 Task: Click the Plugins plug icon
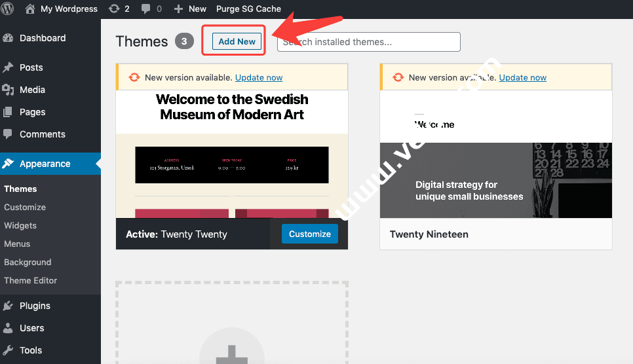tap(9, 306)
